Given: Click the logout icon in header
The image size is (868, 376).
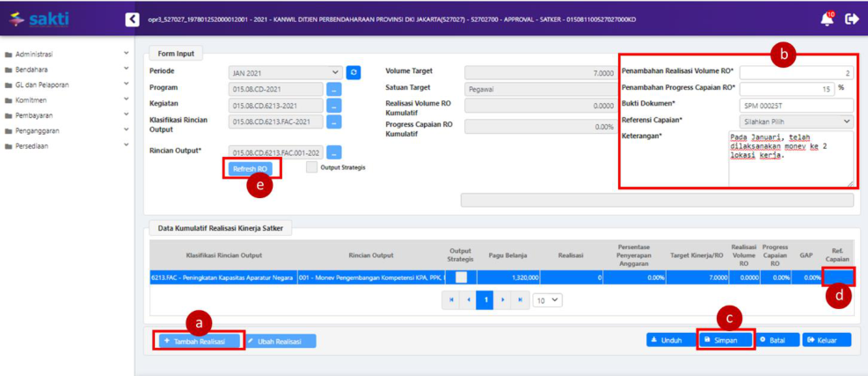Looking at the screenshot, I should click(x=850, y=18).
